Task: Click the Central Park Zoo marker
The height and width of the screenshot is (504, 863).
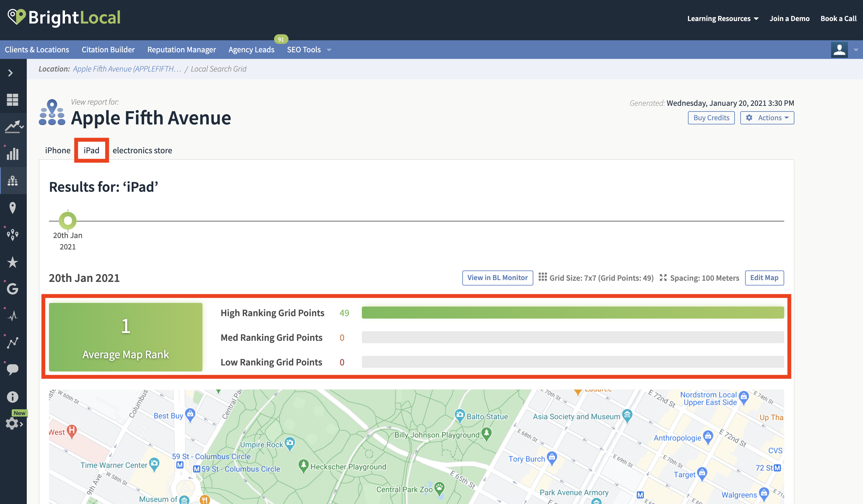Action: [439, 489]
